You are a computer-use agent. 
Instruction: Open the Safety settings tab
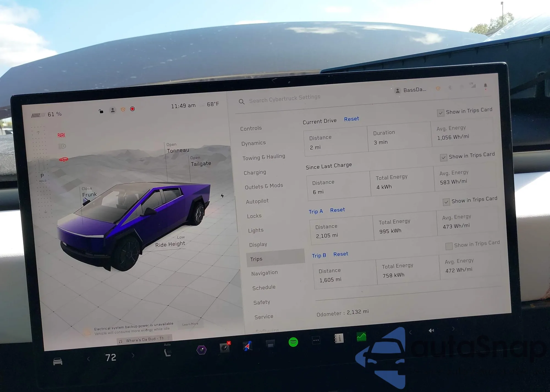click(262, 302)
